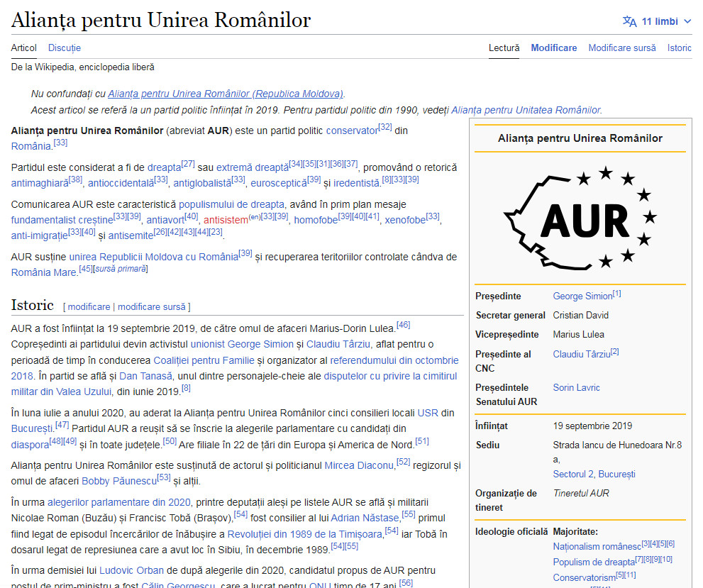Screen dimensions: 703x588
Task: Select the Lectură tab
Action: (x=504, y=48)
